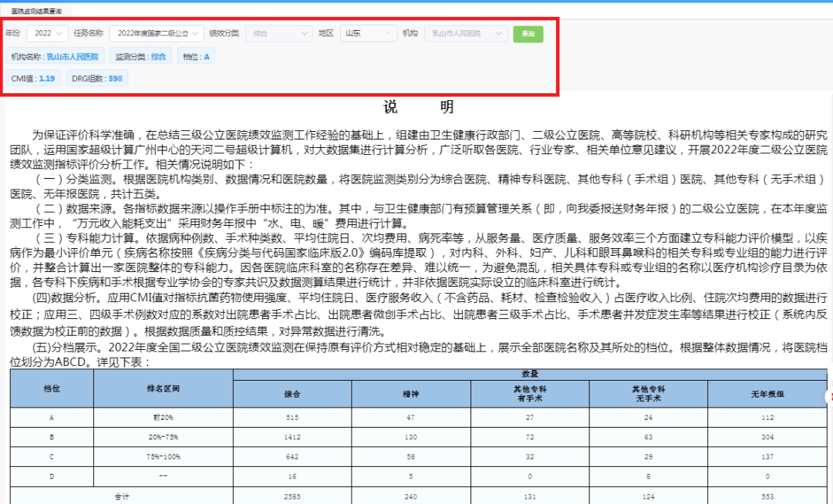
Task: Click the 监测分类: 综合 tag
Action: [141, 57]
